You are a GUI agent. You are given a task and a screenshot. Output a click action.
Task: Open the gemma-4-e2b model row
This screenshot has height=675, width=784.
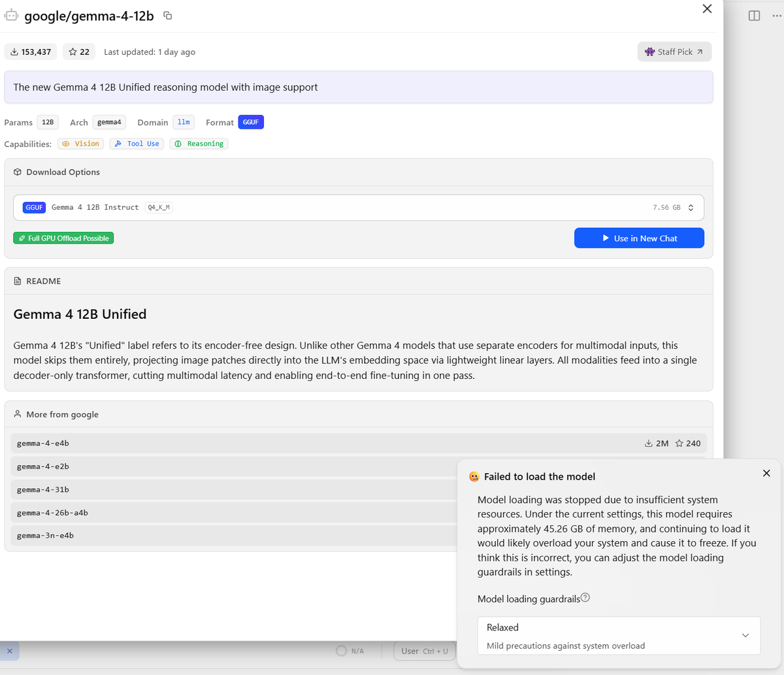click(234, 467)
